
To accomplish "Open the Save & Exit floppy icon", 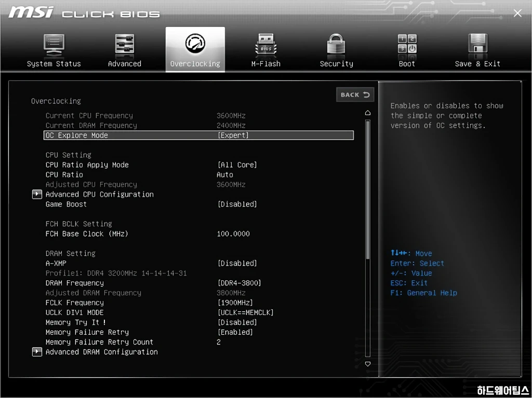I will pyautogui.click(x=478, y=44).
